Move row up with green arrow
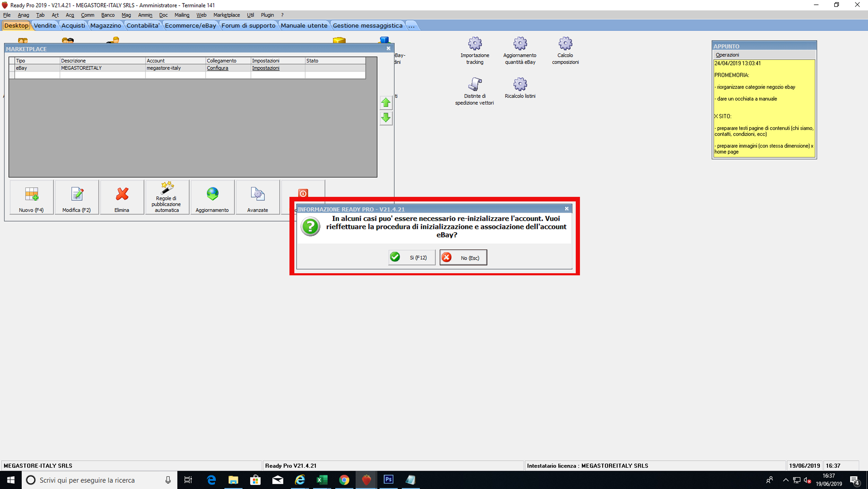Viewport: 868px width, 489px height. pos(386,103)
